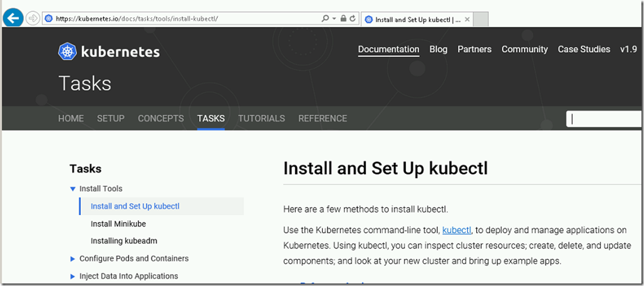Click the Kubernetes wheel logo icon
This screenshot has width=644, height=286.
point(68,51)
